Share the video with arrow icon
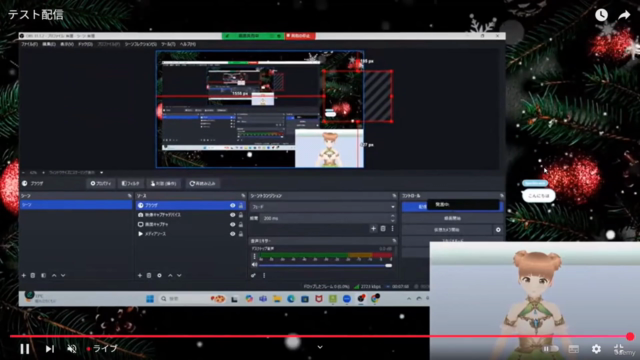The image size is (640, 360). click(x=624, y=15)
